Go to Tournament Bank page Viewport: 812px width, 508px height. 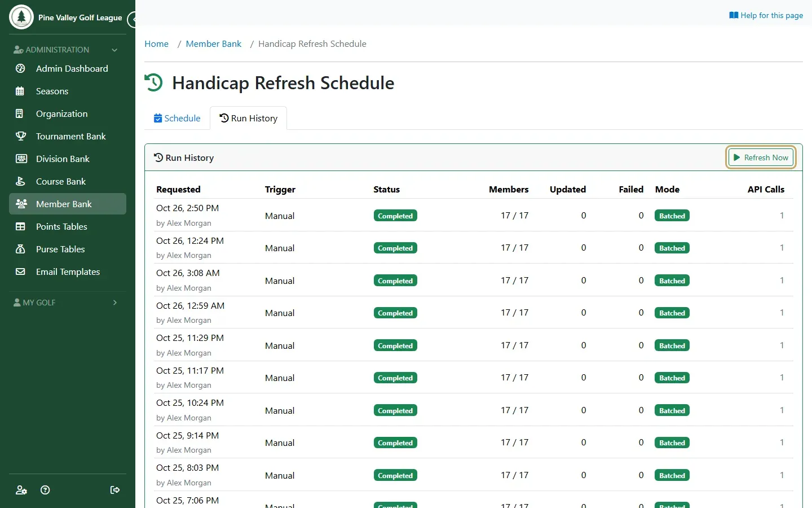[68, 136]
